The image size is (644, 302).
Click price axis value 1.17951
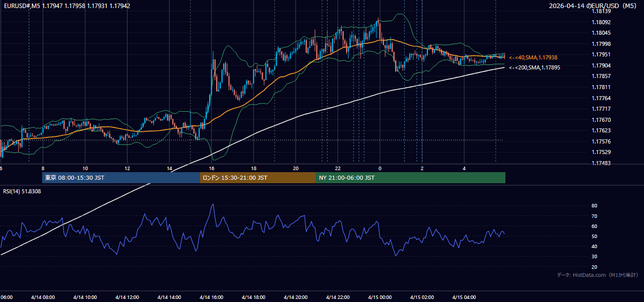pyautogui.click(x=601, y=54)
